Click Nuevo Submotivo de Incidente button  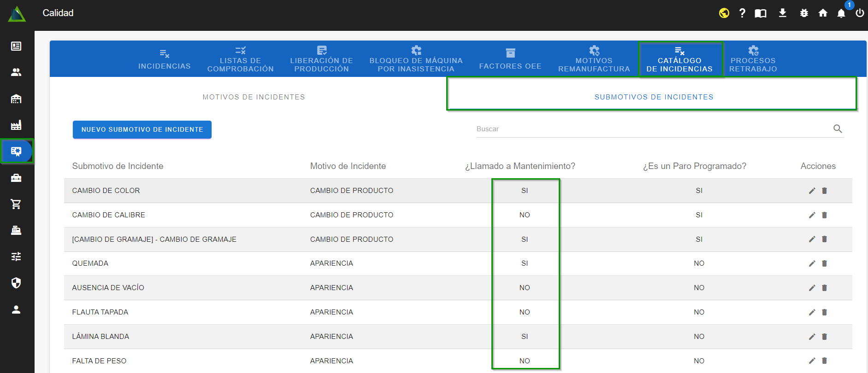142,130
